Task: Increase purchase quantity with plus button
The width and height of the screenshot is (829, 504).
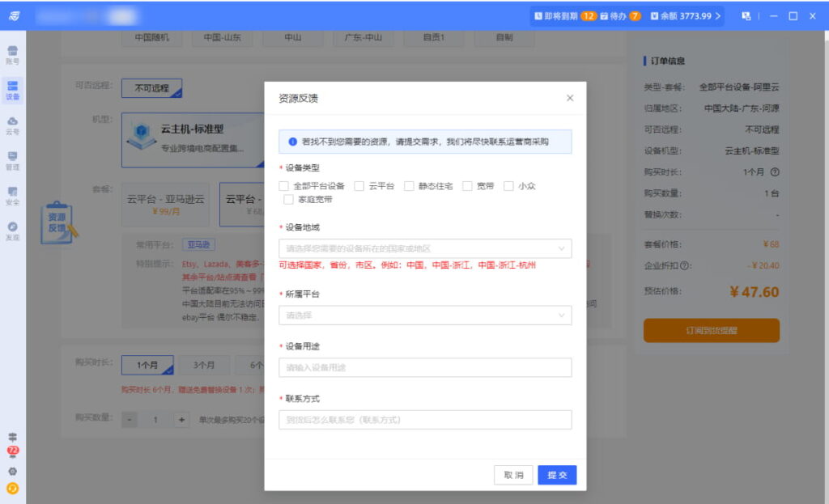Action: [181, 420]
